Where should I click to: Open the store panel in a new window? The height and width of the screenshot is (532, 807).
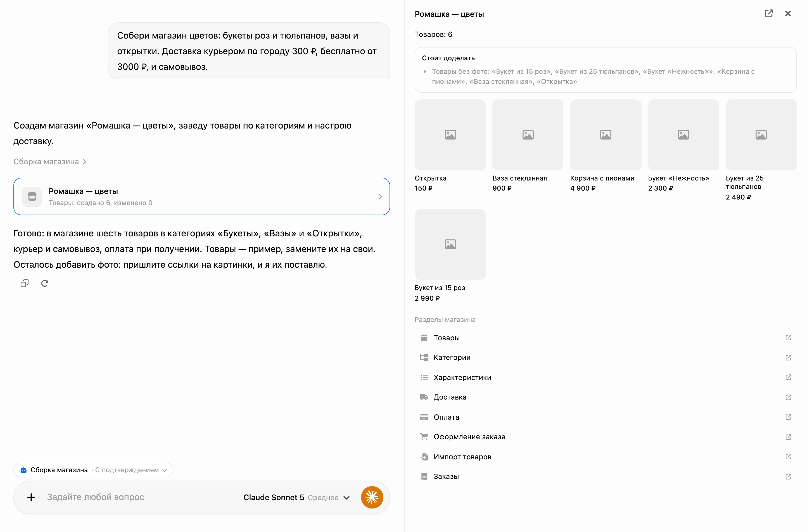pos(769,14)
